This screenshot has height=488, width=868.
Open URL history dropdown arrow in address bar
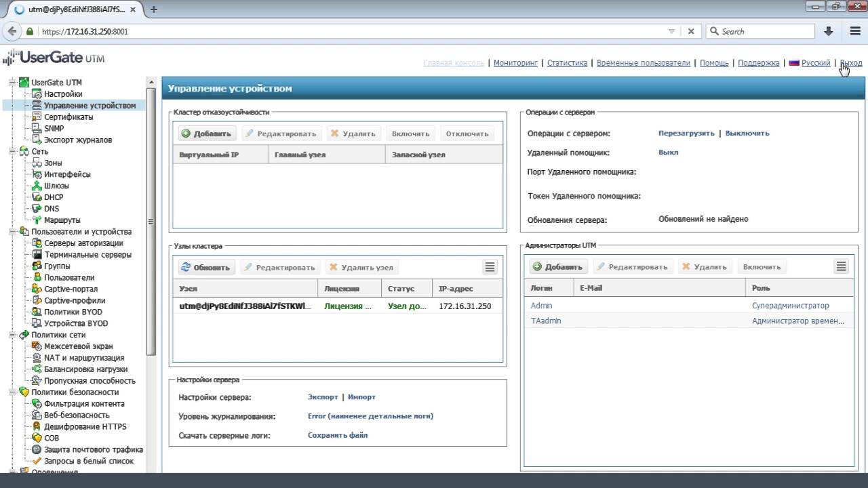click(x=671, y=31)
